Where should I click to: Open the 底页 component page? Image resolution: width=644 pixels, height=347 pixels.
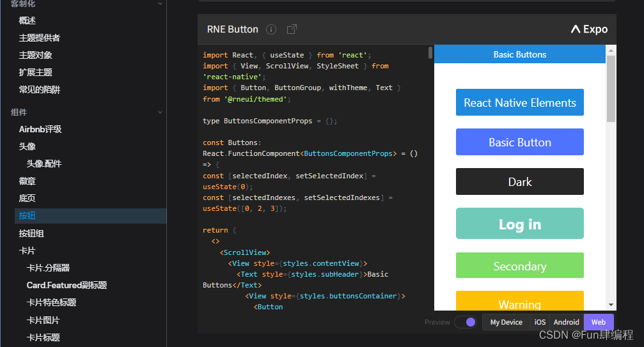click(x=27, y=198)
